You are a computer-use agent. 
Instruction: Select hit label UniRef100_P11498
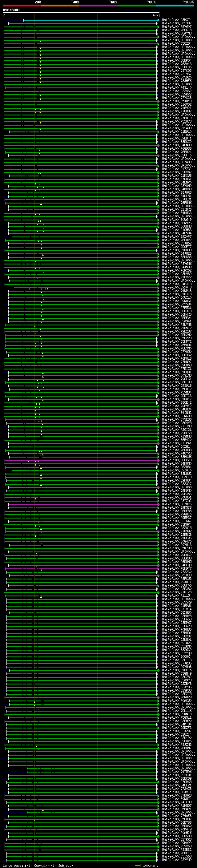point(177,128)
